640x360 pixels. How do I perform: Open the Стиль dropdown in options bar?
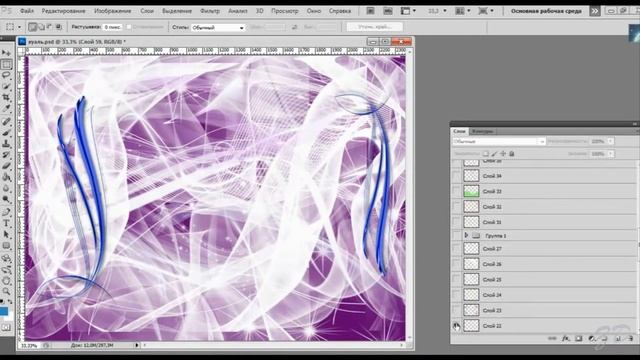[x=218, y=27]
